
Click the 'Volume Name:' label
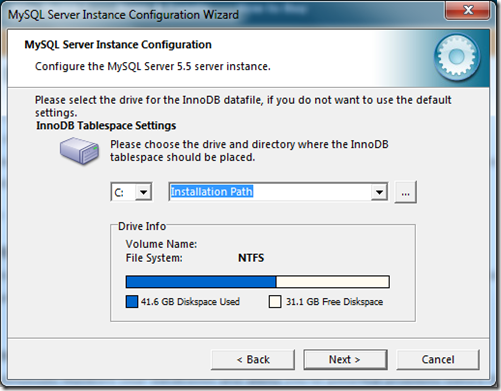click(161, 244)
